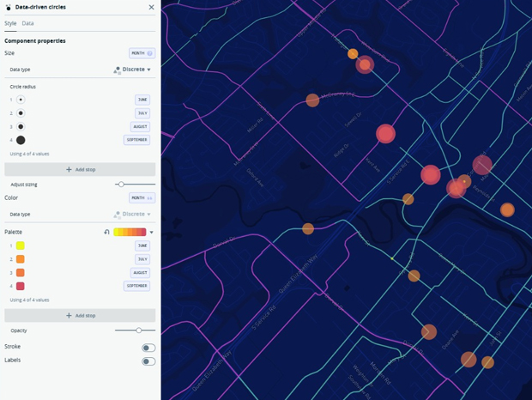Click the Opacity slider handle
This screenshot has height=400, width=532.
[139, 330]
